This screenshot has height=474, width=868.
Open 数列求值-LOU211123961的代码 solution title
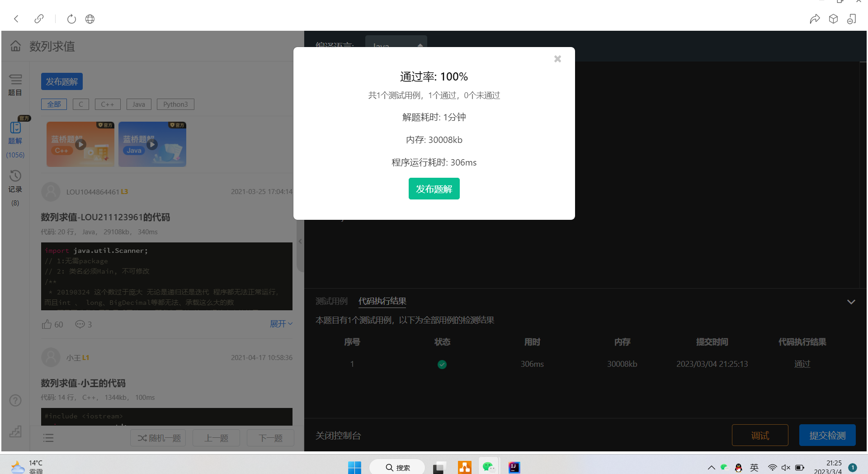tap(105, 217)
